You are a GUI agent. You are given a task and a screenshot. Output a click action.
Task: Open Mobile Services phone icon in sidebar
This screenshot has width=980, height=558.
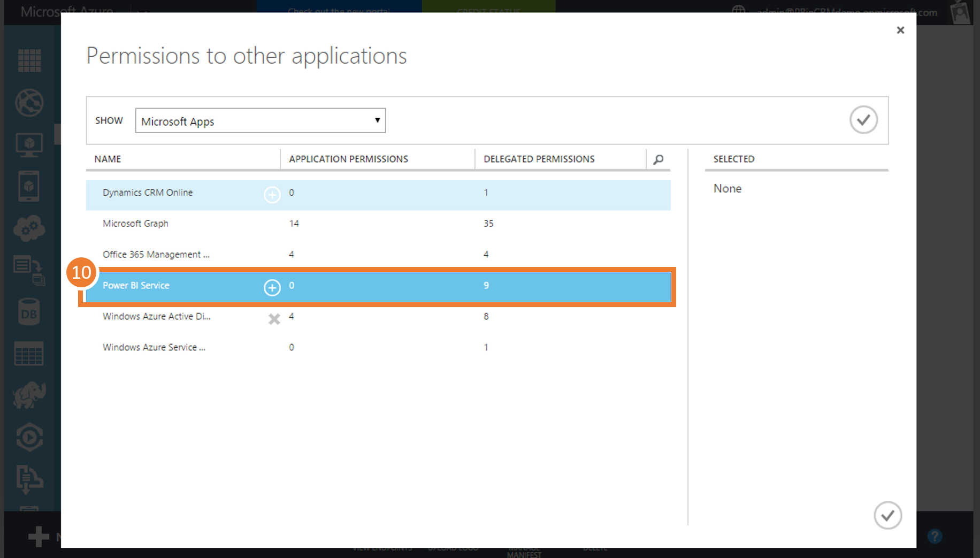point(29,186)
